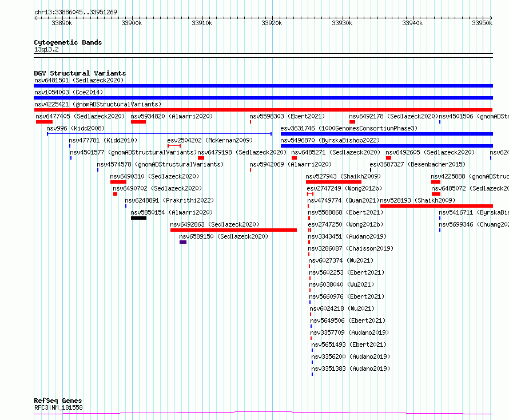Viewport: 509px width, 420px height.
Task: Select the esv2747249 (Wong2012b) red span
Action: click(x=311, y=194)
